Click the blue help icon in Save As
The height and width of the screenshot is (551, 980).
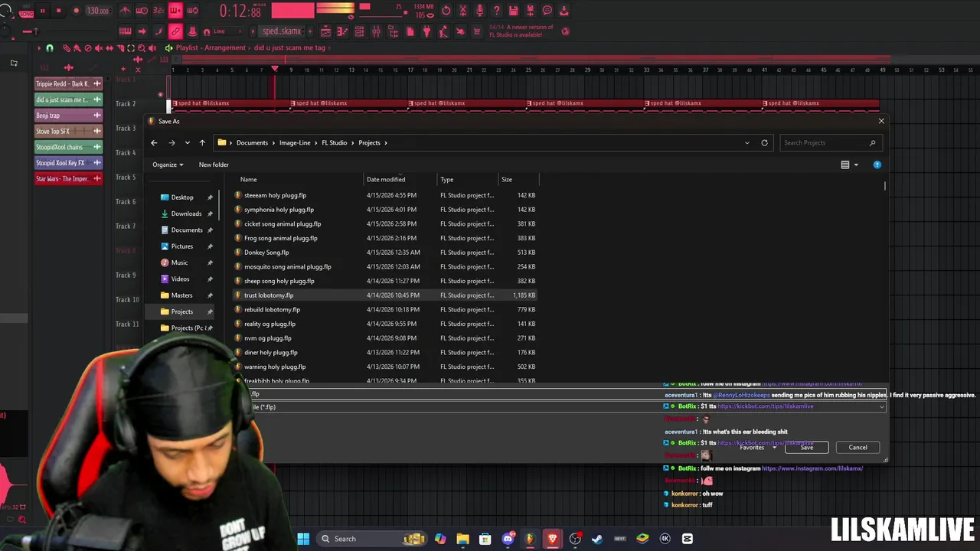877,165
